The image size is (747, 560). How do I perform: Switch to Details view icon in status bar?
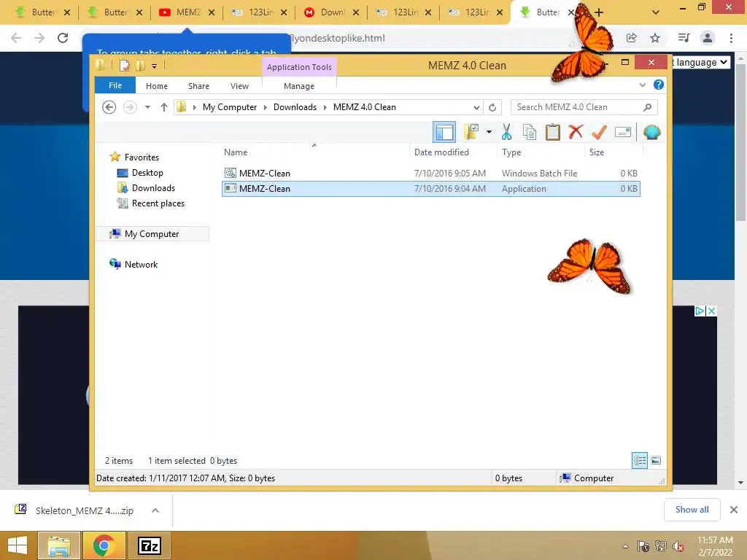[639, 460]
